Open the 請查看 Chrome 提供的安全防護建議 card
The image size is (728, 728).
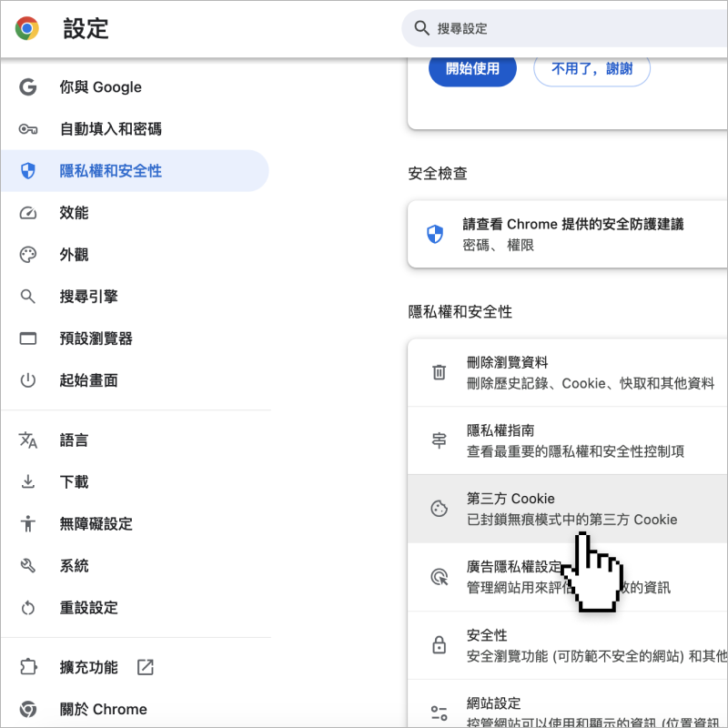[x=567, y=234]
